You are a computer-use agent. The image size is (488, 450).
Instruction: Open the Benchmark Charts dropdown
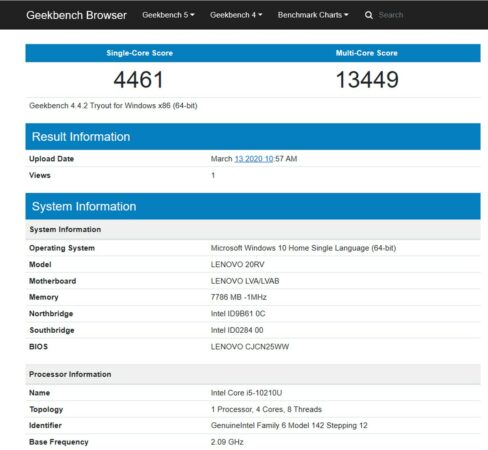313,15
